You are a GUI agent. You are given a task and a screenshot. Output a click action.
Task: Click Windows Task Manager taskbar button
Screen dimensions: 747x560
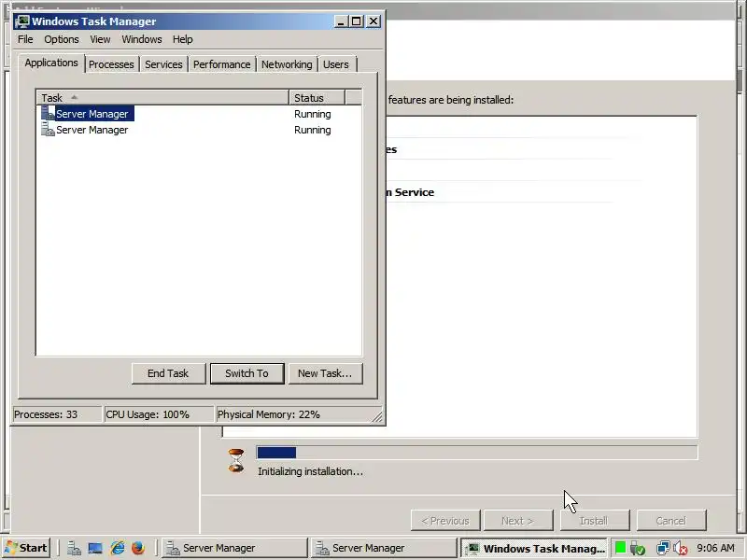point(534,548)
